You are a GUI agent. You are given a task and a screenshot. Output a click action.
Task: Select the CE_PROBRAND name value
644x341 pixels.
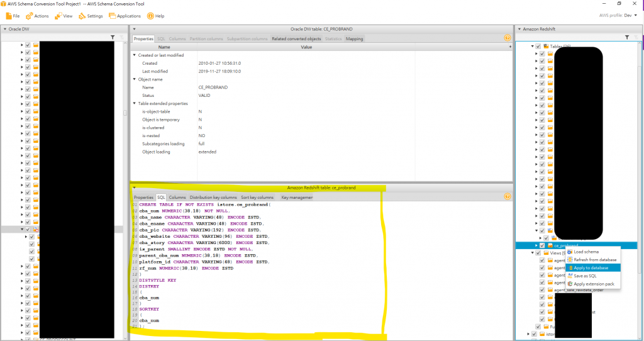(213, 87)
